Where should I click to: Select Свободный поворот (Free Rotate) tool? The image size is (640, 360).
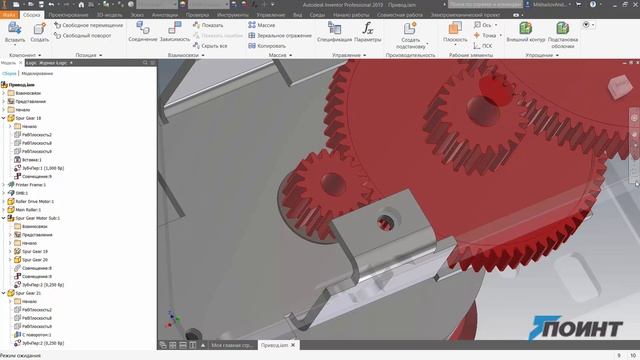82,36
